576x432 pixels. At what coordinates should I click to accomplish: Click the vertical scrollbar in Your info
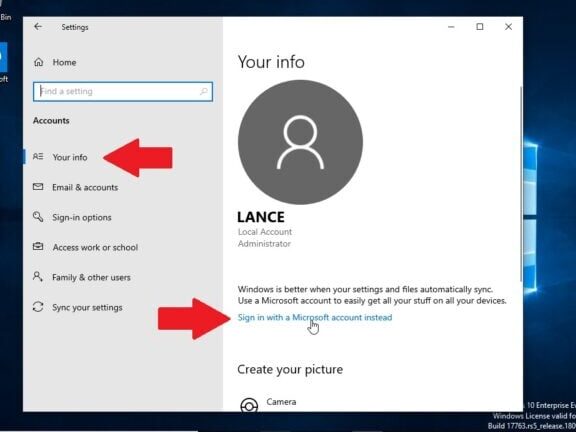(x=521, y=184)
